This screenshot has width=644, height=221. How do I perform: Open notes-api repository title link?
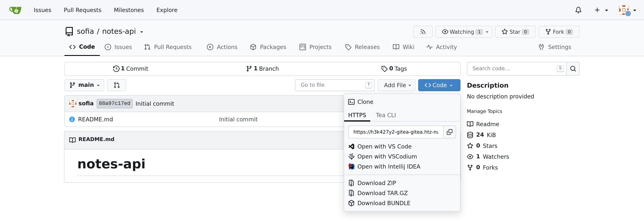click(x=119, y=31)
